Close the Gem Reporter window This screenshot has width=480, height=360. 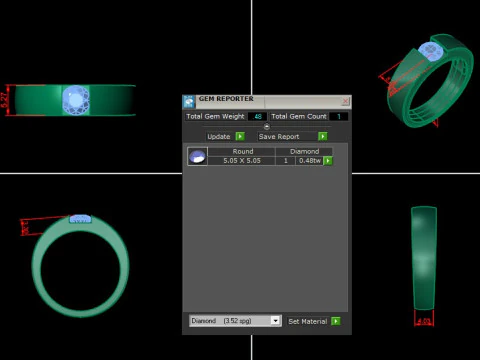(x=346, y=101)
